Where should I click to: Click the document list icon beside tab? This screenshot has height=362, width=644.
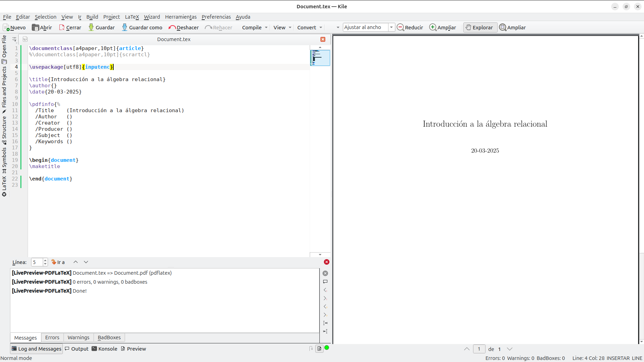25,39
